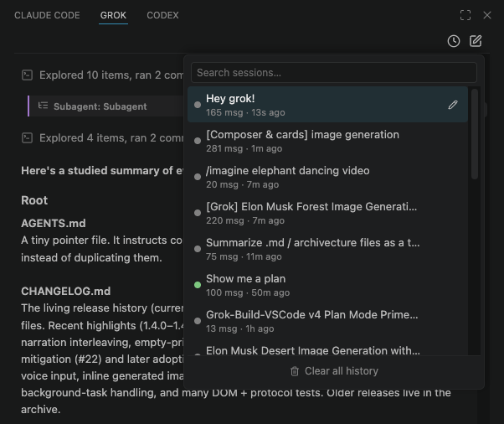Click the session list scrollbar thumb
Screen dimensions: 504x424
point(475,134)
